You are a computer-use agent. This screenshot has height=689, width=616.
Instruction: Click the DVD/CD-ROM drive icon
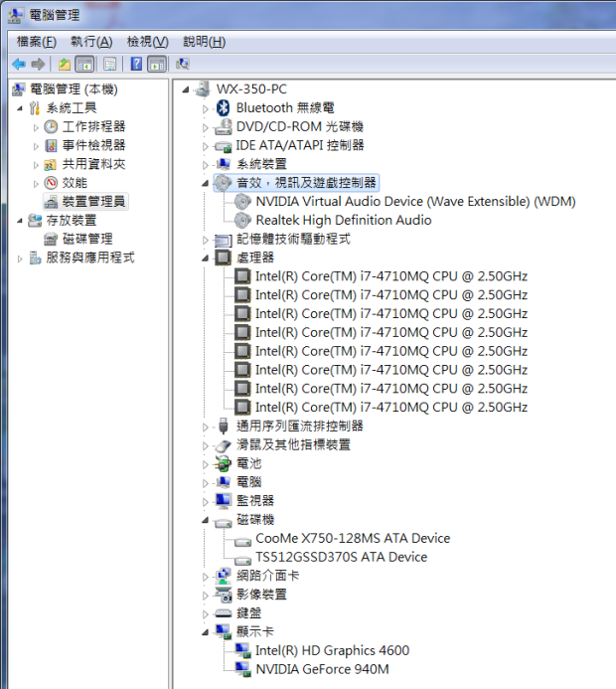point(223,126)
